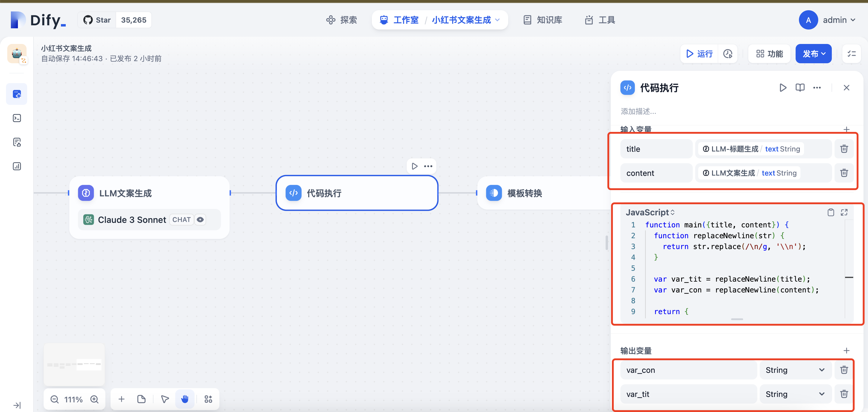
Task: Open the logs icon in left sidebar
Action: (x=17, y=142)
